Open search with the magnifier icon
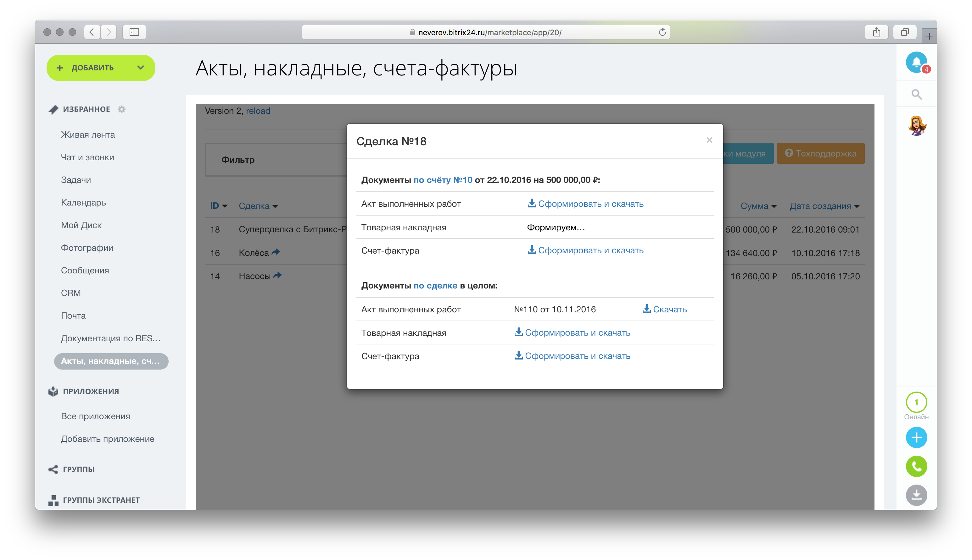The image size is (972, 560). point(916,94)
